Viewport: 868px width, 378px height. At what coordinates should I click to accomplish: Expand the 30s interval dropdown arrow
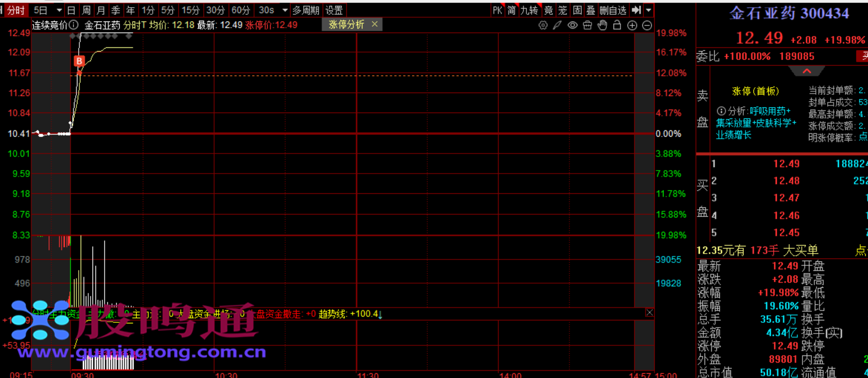[x=285, y=10]
